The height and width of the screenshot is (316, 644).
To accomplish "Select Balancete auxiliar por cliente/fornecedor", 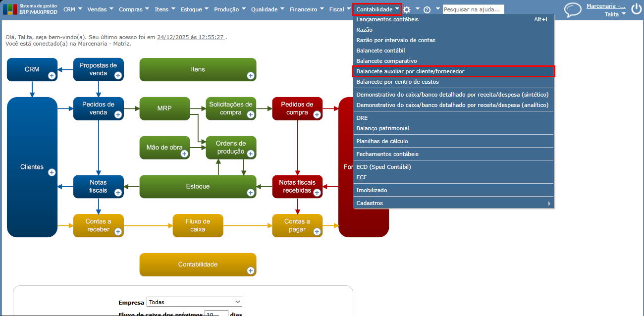I will tap(453, 71).
